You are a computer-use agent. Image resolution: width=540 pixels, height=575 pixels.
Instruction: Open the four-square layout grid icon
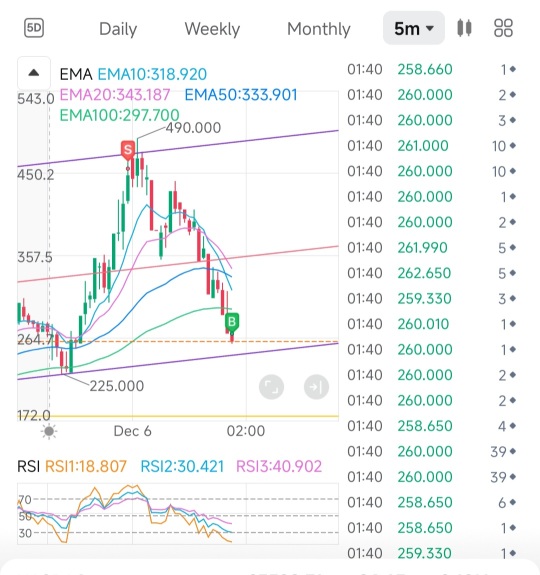(503, 28)
